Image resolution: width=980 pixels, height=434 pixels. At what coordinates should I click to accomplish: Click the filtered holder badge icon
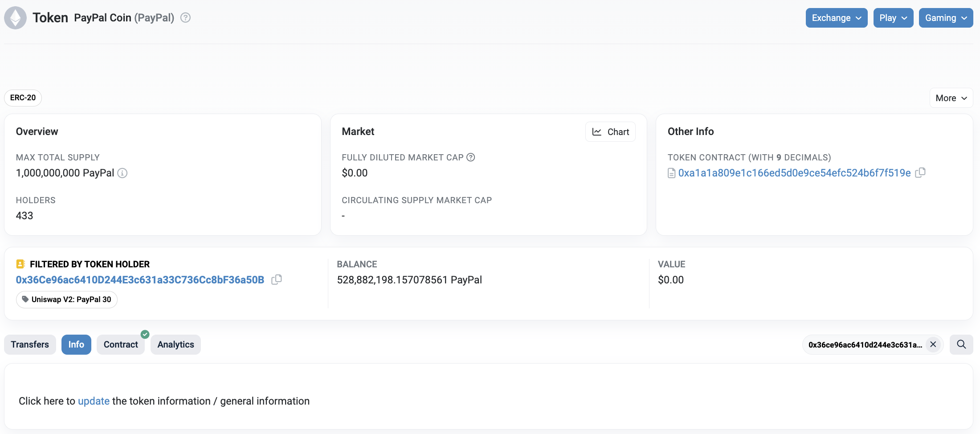point(20,264)
